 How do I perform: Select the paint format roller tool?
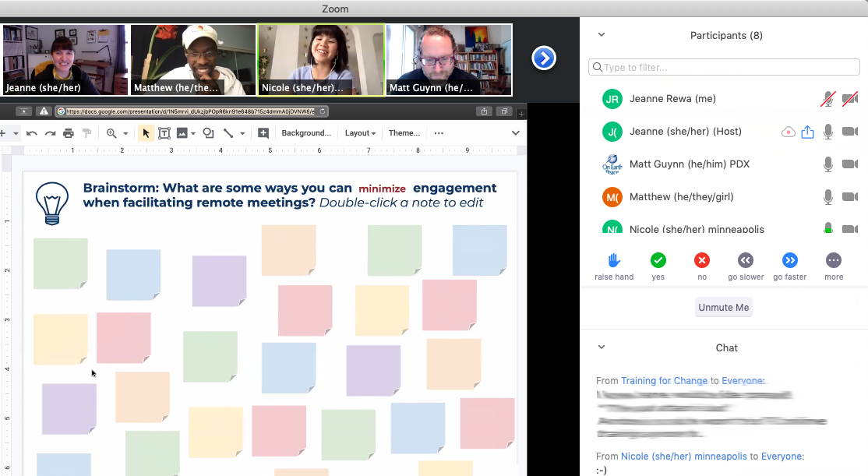(87, 133)
